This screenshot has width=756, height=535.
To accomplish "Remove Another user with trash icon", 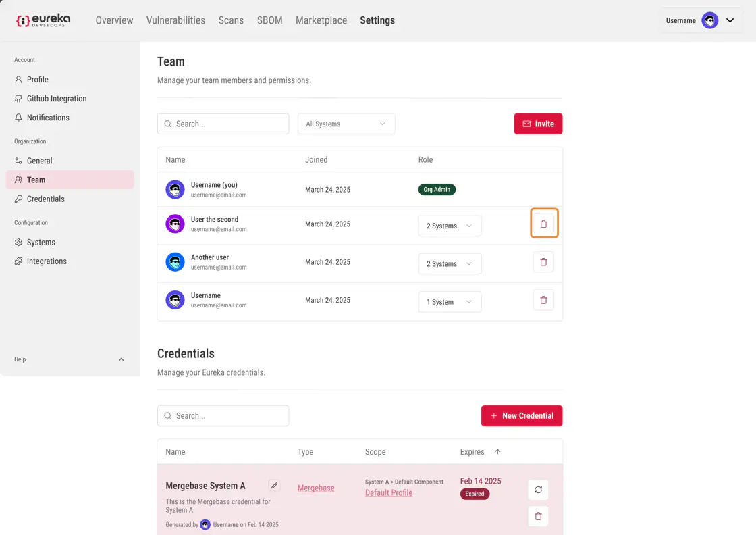I will coord(543,262).
